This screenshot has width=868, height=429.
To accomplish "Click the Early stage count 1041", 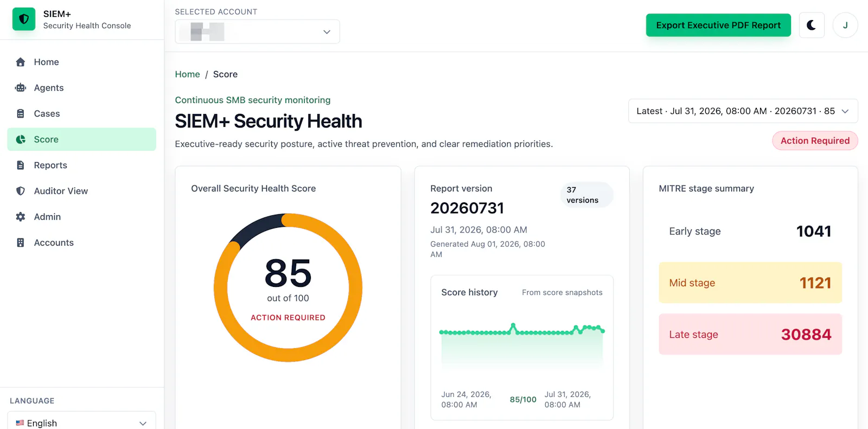I will tap(814, 232).
